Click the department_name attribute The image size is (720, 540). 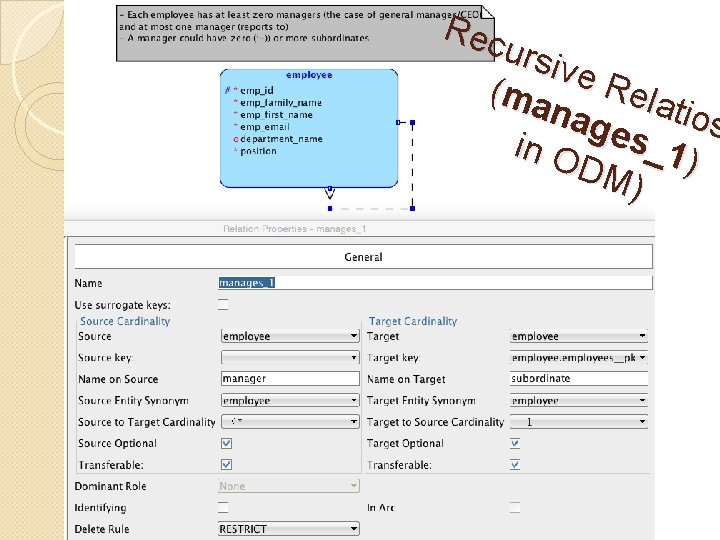(x=281, y=139)
